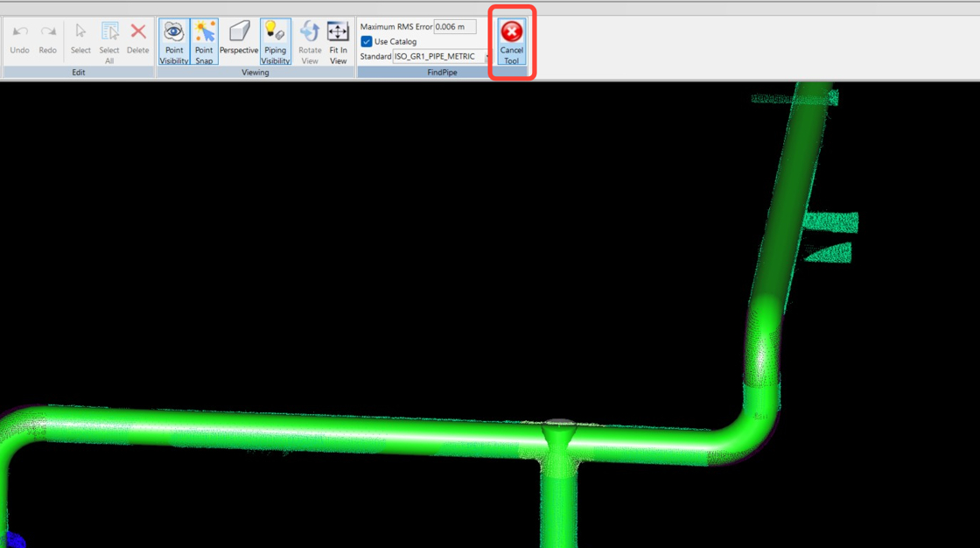980x548 pixels.
Task: Switch the Perspective view mode
Action: (239, 39)
